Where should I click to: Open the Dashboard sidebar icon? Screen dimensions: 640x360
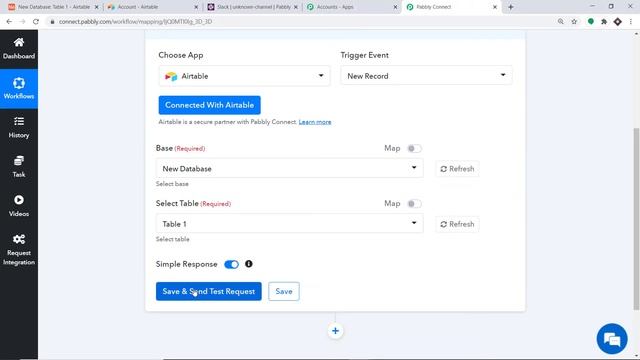19,49
